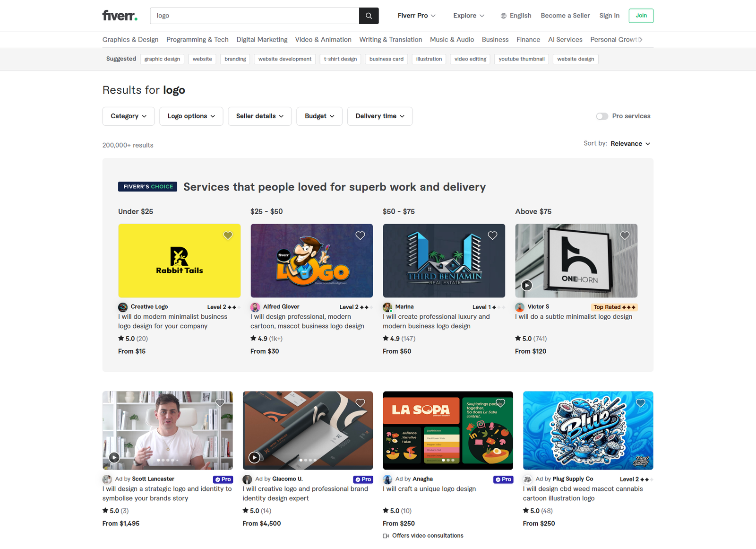The width and height of the screenshot is (756, 549).
Task: Click heart icon on Blue sushi gig
Action: point(640,403)
